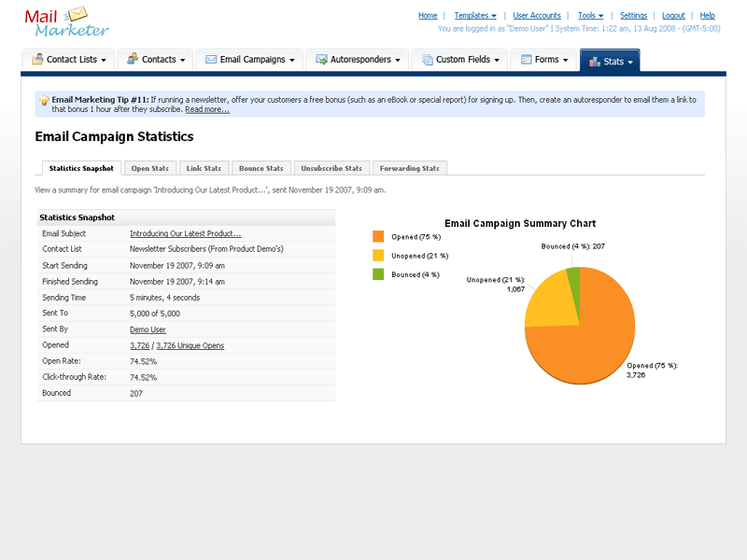747x560 pixels.
Task: Click the Custom Fields icon
Action: (x=427, y=60)
